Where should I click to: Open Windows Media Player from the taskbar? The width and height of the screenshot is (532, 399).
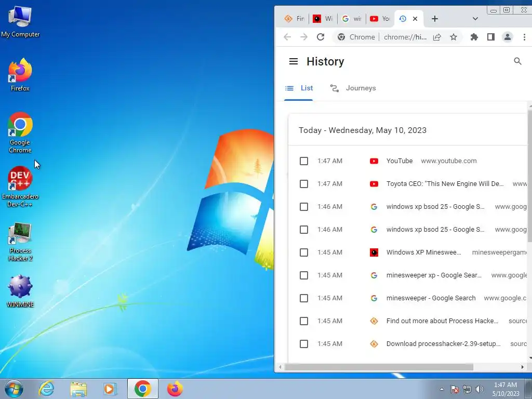(x=110, y=389)
